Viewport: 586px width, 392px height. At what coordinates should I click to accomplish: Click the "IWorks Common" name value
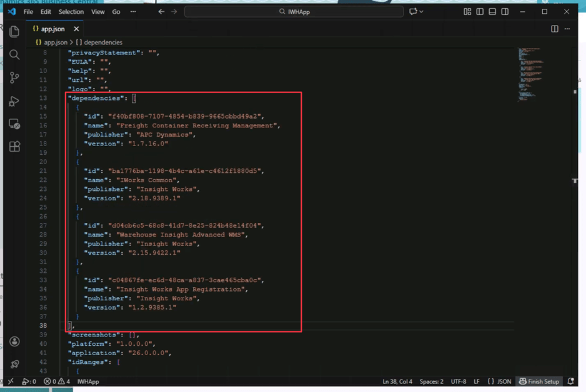(x=146, y=180)
